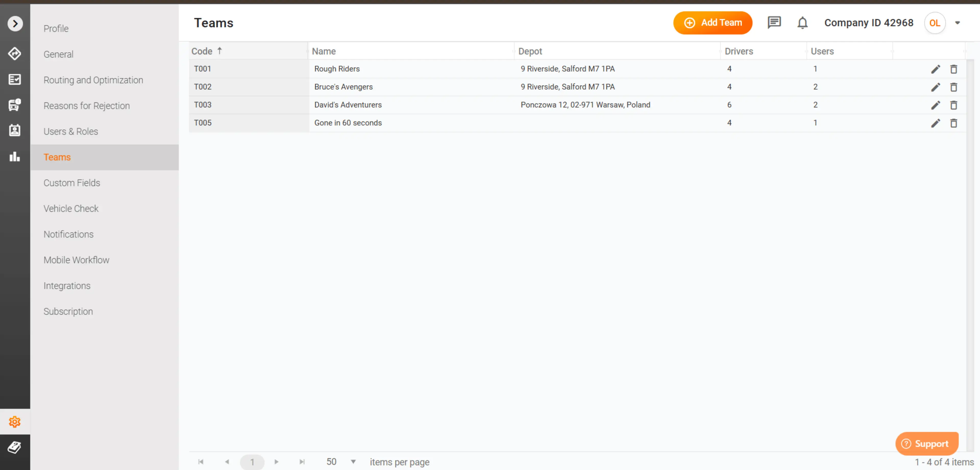Edit the Rough Riders team with pencil icon
980x470 pixels.
click(x=936, y=69)
